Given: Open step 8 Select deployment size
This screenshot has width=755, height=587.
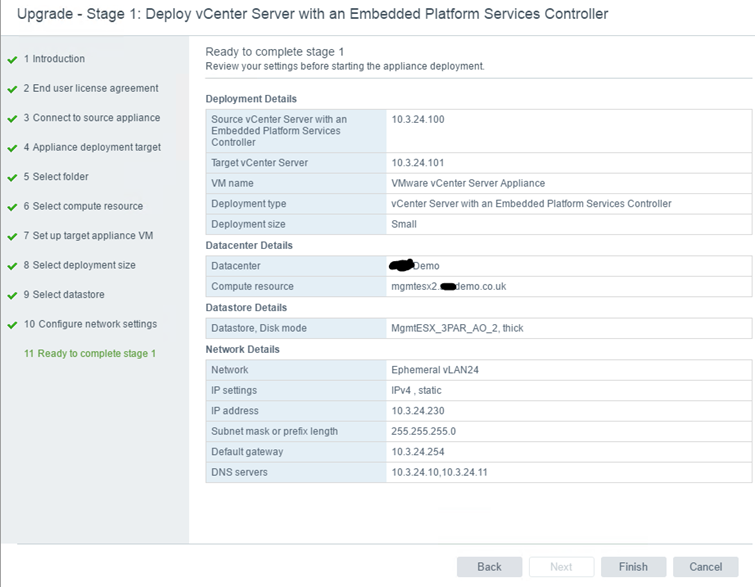Looking at the screenshot, I should pos(80,265).
